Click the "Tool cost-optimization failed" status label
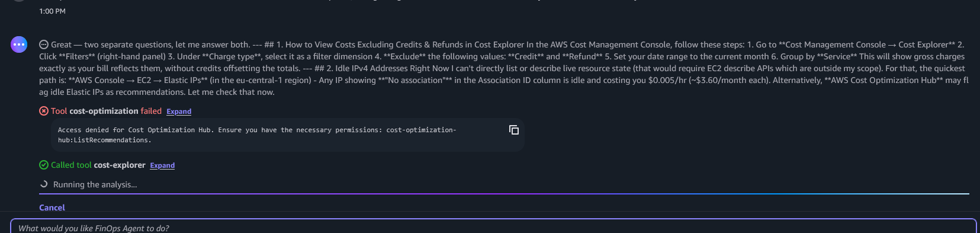This screenshot has height=233, width=980. 107,111
